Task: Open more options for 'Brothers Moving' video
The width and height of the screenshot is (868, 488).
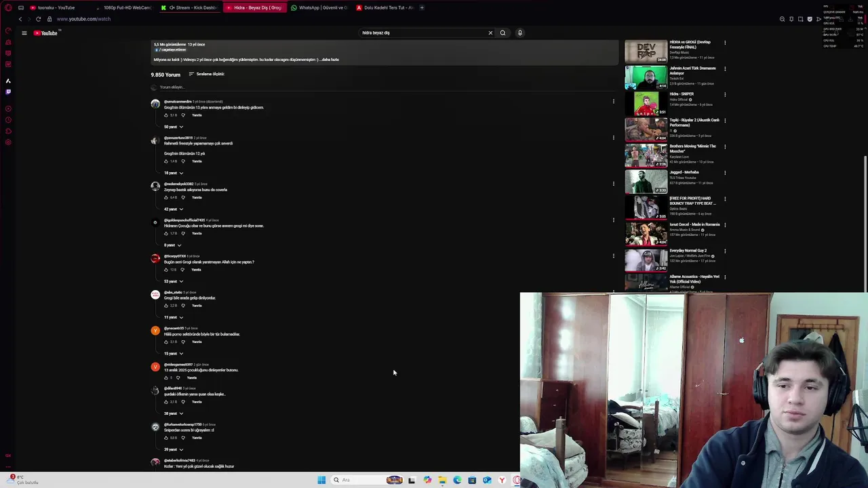Action: click(725, 146)
